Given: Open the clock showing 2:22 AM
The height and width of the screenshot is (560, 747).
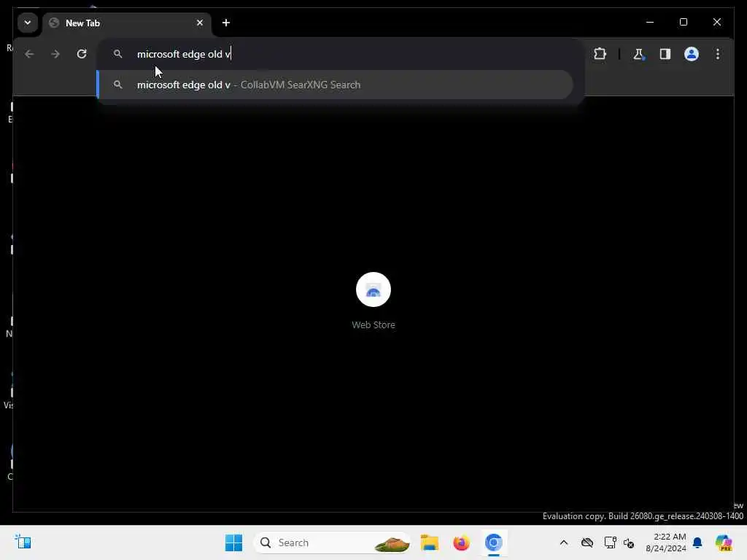Looking at the screenshot, I should (x=665, y=542).
